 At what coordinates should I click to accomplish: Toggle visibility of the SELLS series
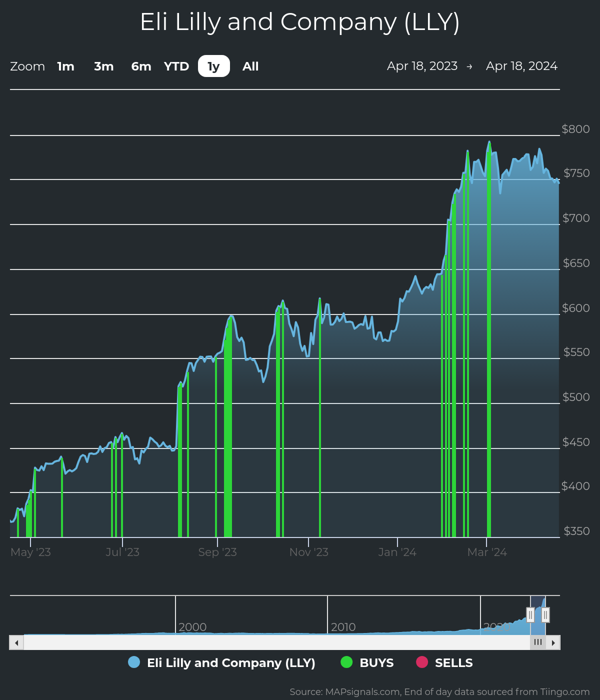[452, 662]
